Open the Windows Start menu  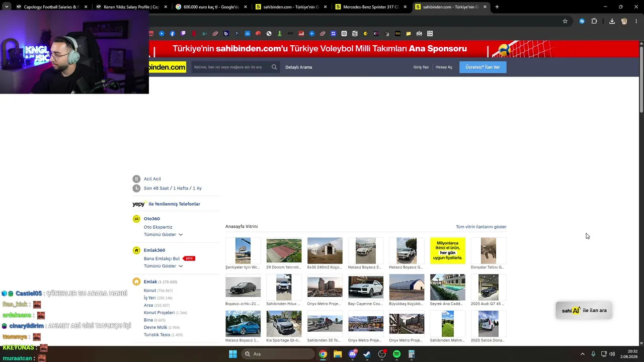click(x=233, y=354)
